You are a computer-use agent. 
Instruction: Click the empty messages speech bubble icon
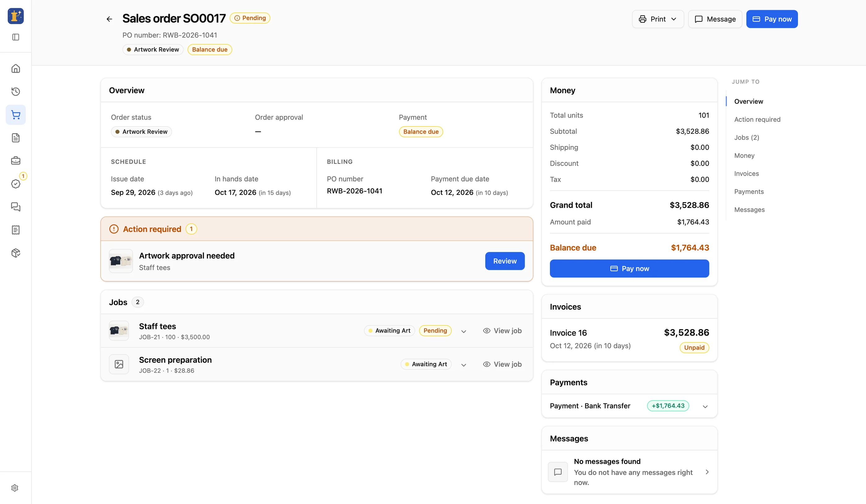point(558,472)
